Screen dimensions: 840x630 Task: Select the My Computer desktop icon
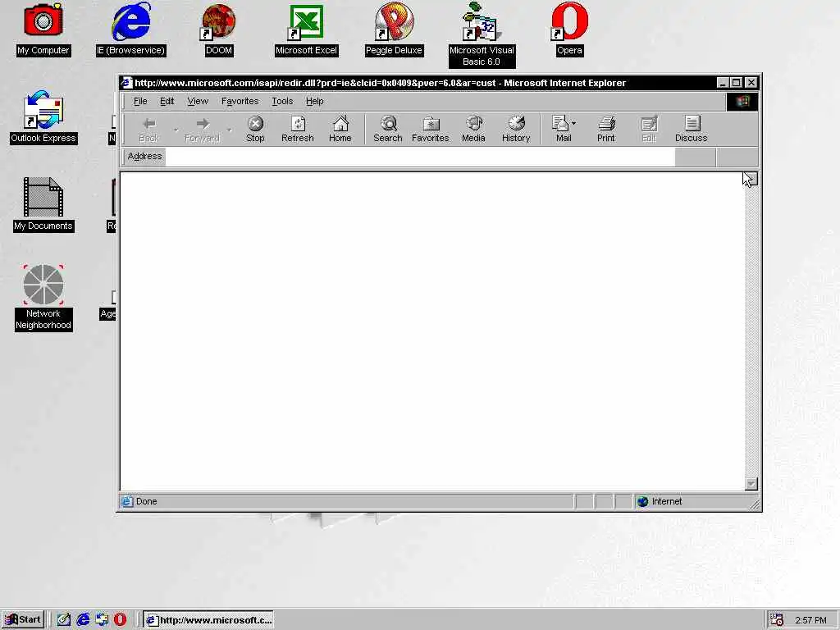[x=43, y=30]
